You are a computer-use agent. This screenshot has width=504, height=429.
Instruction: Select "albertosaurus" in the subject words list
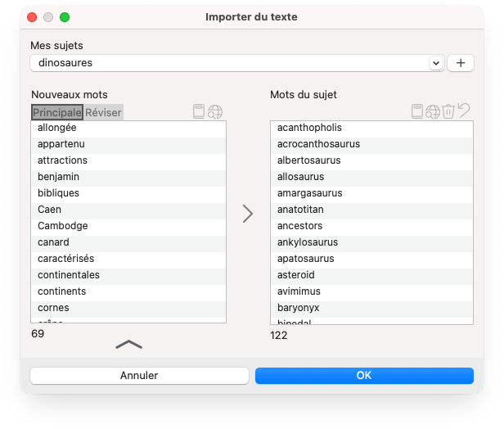click(308, 160)
